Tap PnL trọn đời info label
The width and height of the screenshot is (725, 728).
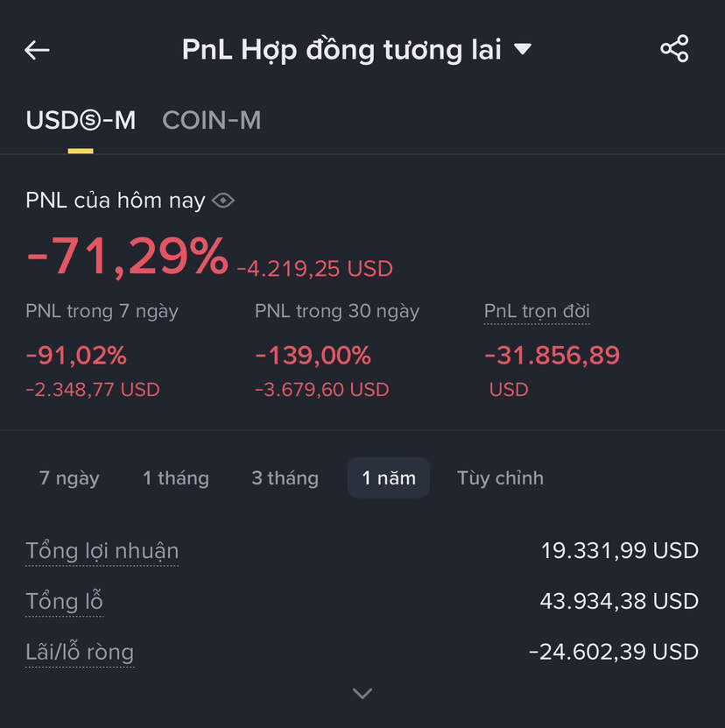point(537,311)
